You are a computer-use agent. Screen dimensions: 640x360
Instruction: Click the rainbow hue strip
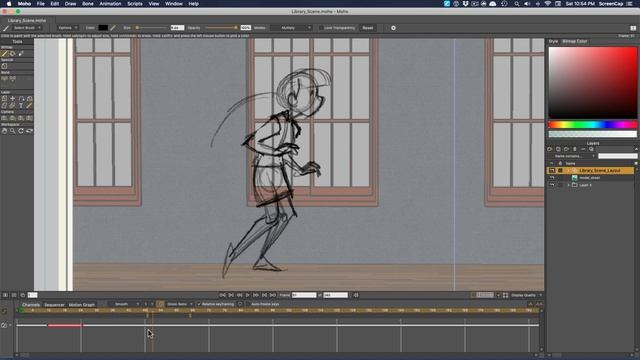(x=592, y=124)
